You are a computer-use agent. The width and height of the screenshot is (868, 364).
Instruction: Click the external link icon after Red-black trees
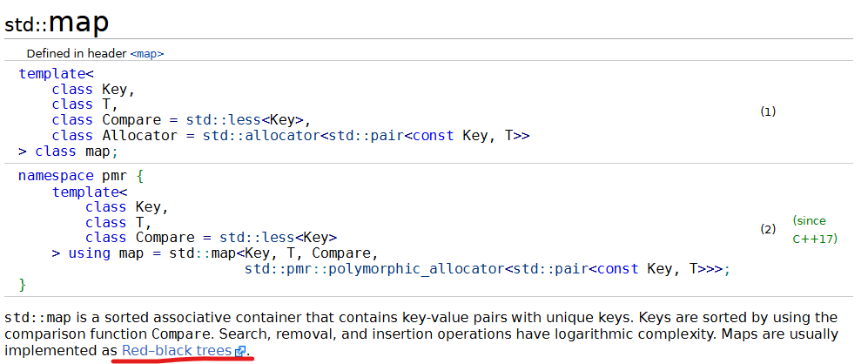tap(240, 351)
